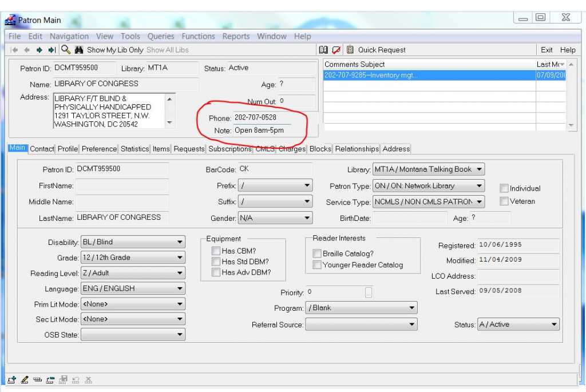Click the Exit button in toolbar
586x392 pixels.
(547, 50)
